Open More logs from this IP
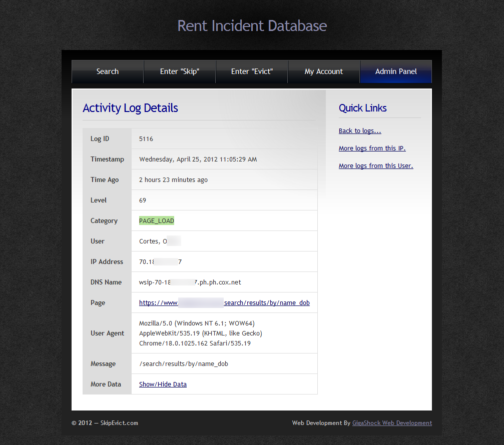The height and width of the screenshot is (445, 504). tap(372, 148)
